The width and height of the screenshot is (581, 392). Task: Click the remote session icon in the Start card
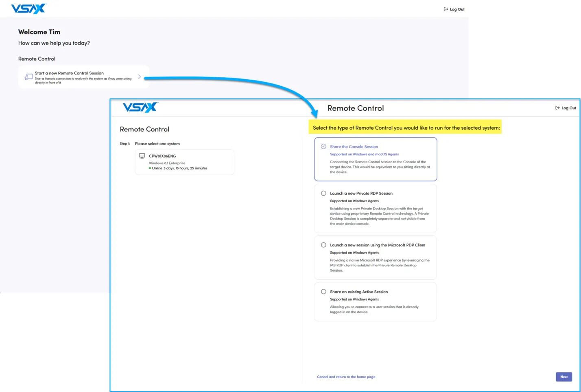28,77
